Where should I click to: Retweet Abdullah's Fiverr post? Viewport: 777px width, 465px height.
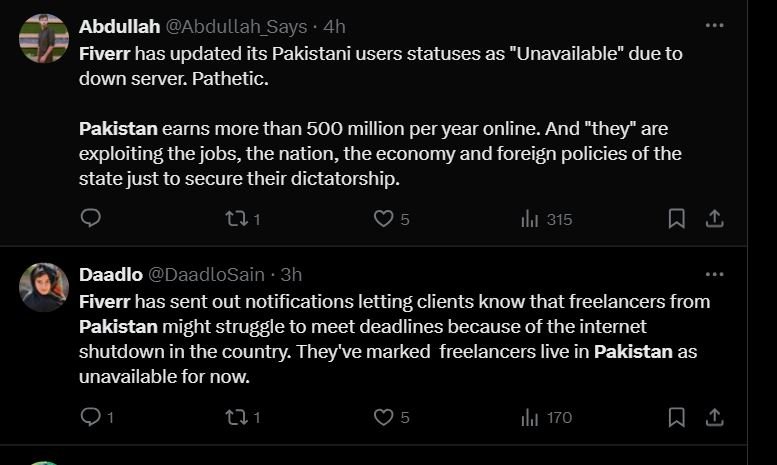click(238, 218)
